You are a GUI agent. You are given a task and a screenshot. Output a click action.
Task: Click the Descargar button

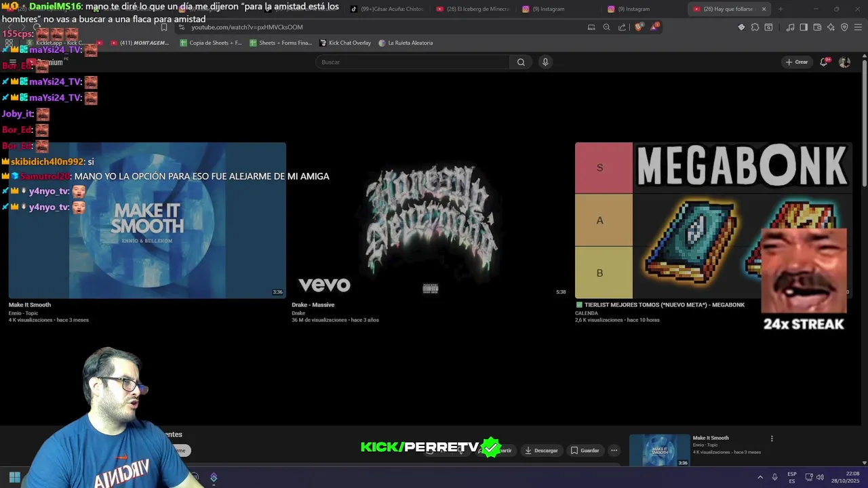[x=542, y=450]
